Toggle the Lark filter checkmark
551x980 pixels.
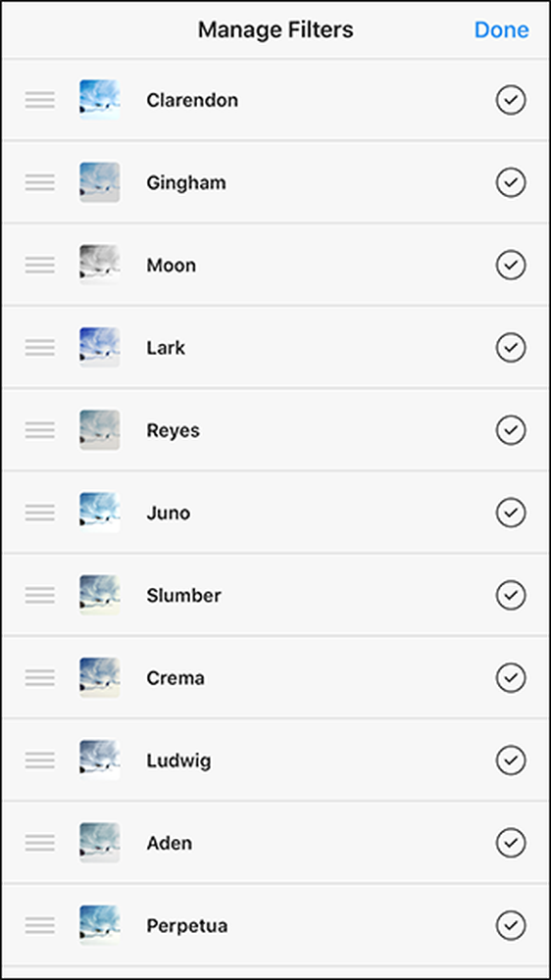click(511, 348)
